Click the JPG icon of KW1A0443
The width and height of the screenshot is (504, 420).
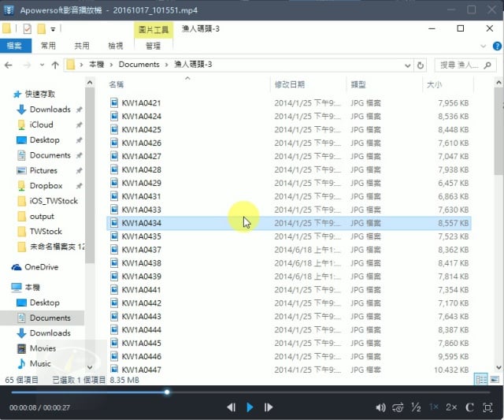pyautogui.click(x=113, y=317)
